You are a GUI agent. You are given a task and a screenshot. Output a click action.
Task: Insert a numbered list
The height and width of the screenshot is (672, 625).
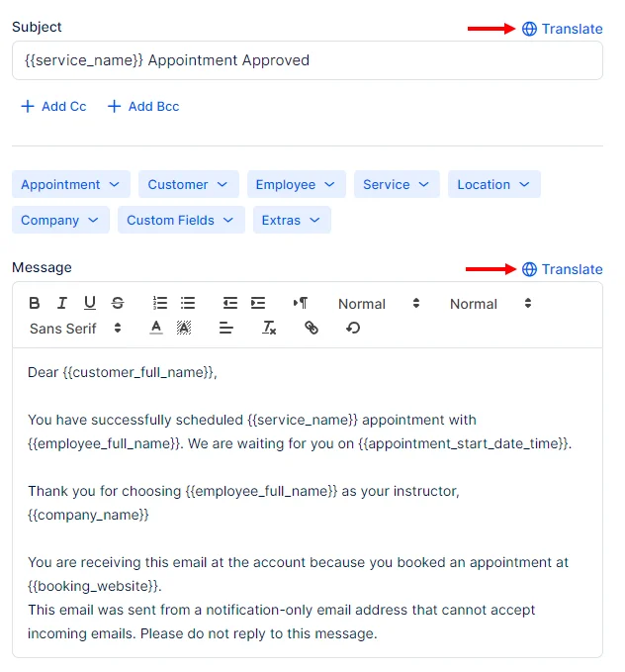coord(160,304)
